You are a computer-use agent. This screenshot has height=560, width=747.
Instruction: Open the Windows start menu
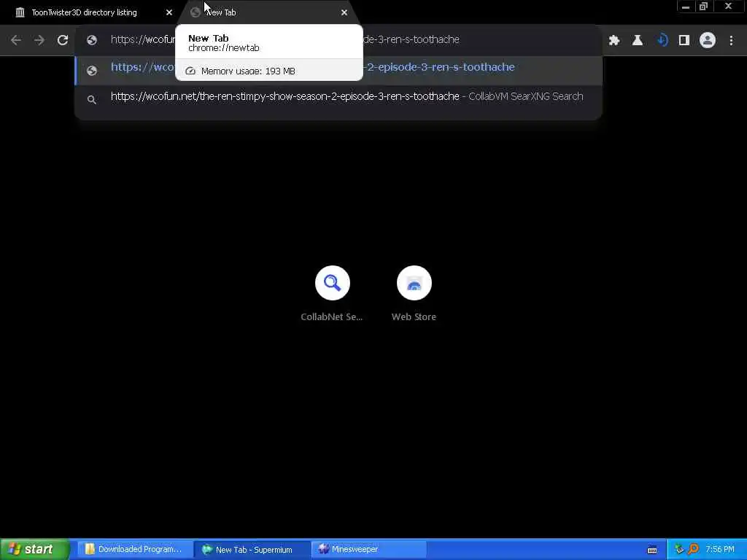pyautogui.click(x=34, y=550)
